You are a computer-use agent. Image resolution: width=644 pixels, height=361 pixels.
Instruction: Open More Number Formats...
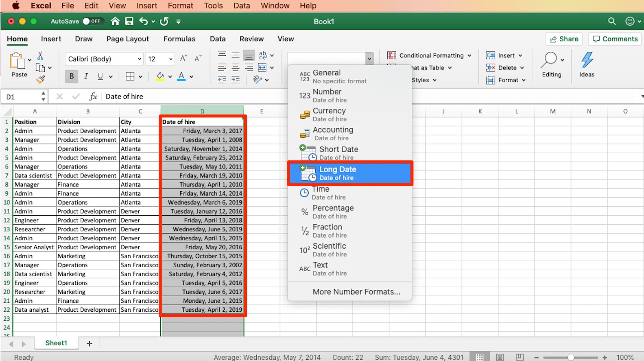(356, 292)
